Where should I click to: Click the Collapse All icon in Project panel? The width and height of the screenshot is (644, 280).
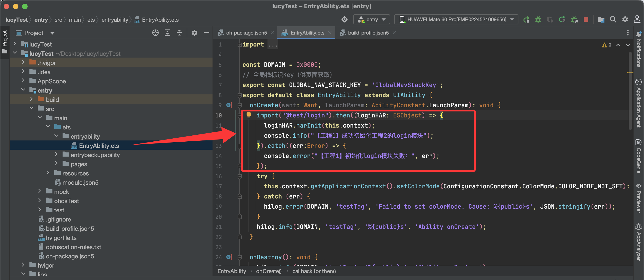(x=179, y=33)
